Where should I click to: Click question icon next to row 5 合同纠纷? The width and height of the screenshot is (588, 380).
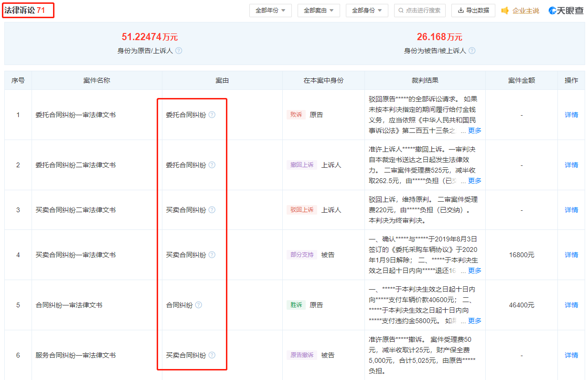(x=199, y=305)
